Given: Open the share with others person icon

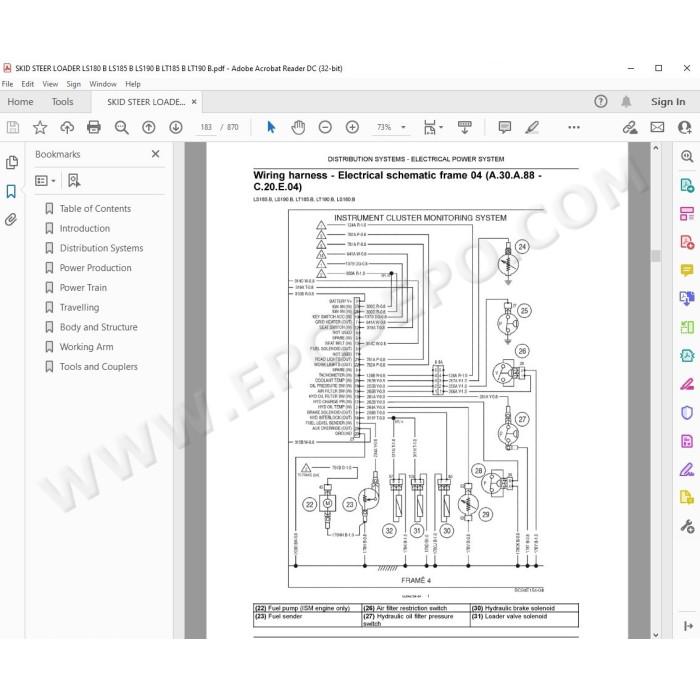Looking at the screenshot, I should [x=685, y=127].
